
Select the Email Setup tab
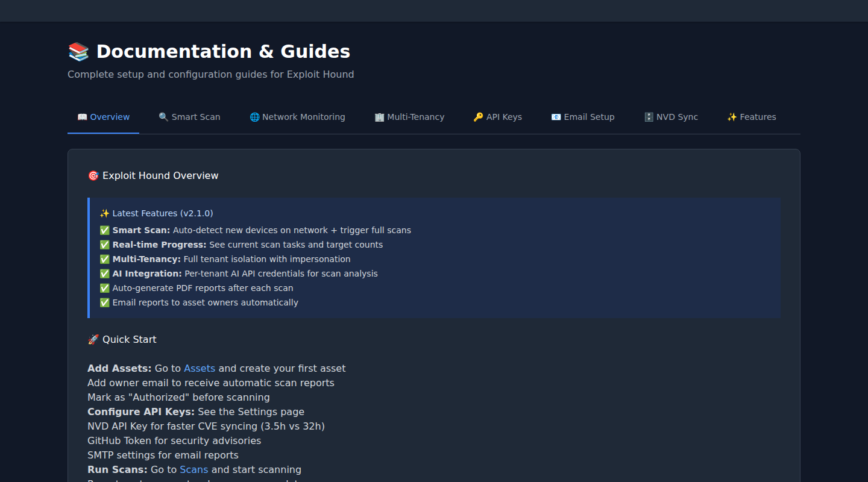click(x=583, y=117)
